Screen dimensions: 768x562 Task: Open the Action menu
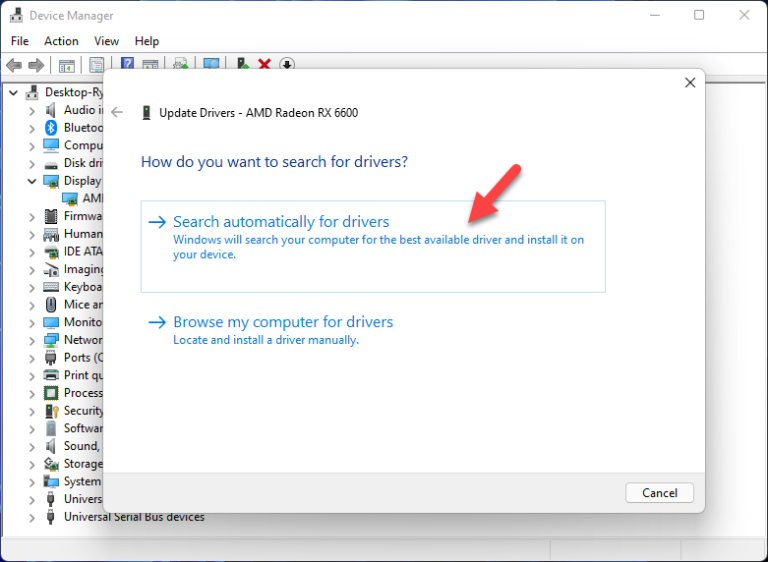pyautogui.click(x=61, y=41)
